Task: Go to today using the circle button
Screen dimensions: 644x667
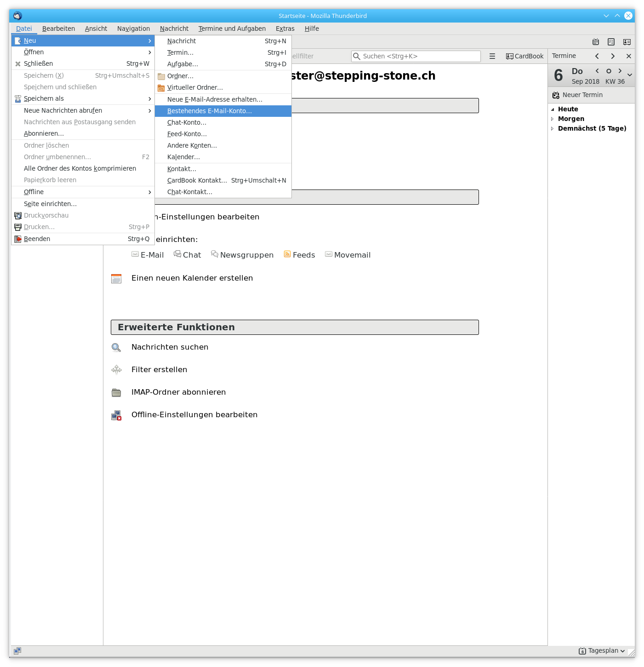Action: pos(609,71)
